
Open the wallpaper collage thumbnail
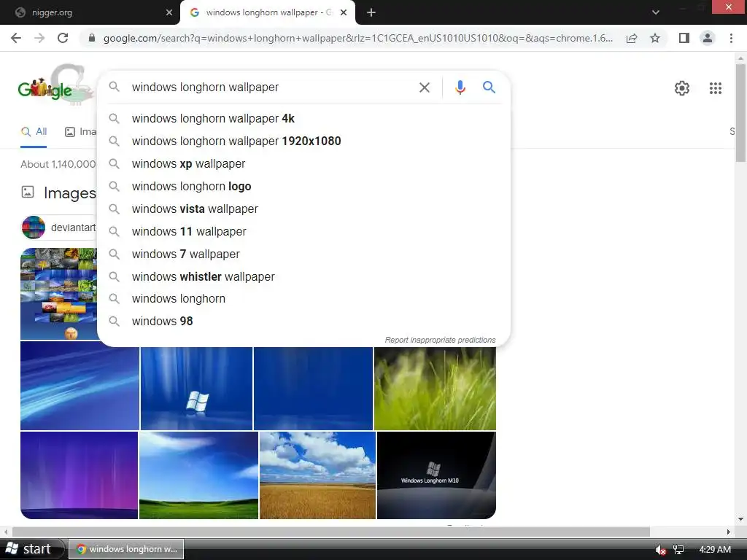[58, 294]
